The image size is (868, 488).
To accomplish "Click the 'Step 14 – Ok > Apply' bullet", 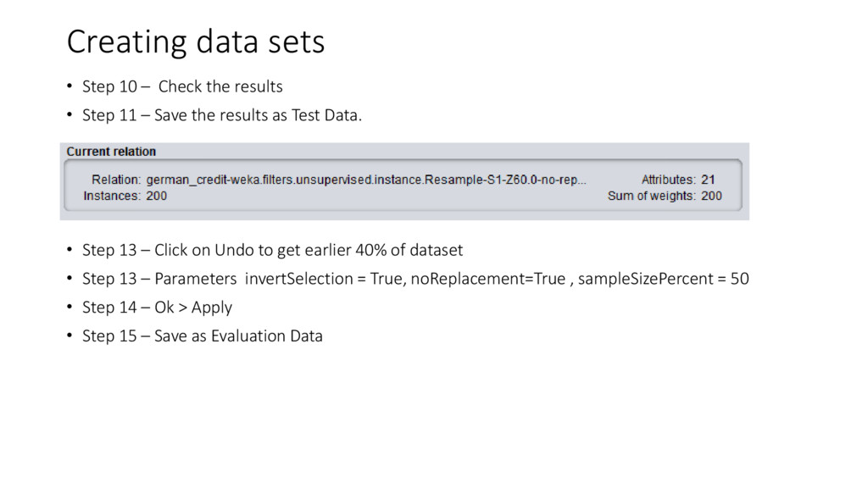I will [157, 308].
